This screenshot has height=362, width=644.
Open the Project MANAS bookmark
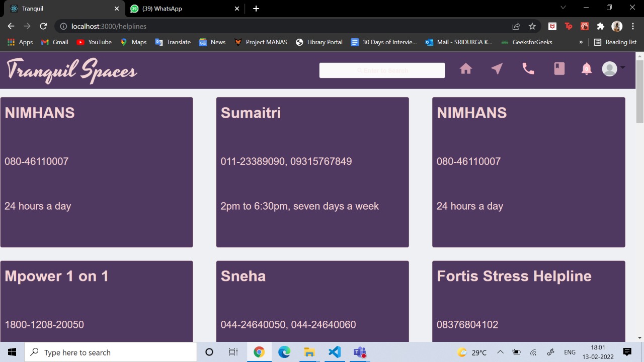(261, 42)
